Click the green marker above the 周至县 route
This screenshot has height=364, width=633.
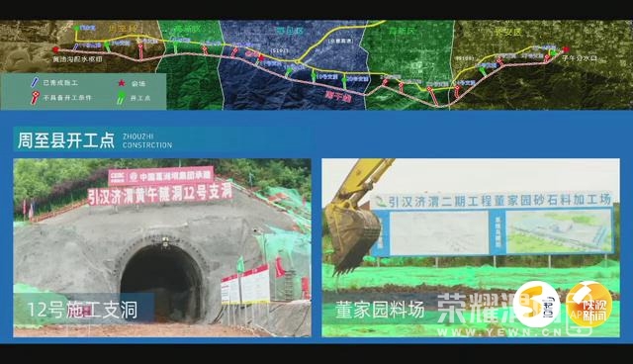[x=76, y=29]
